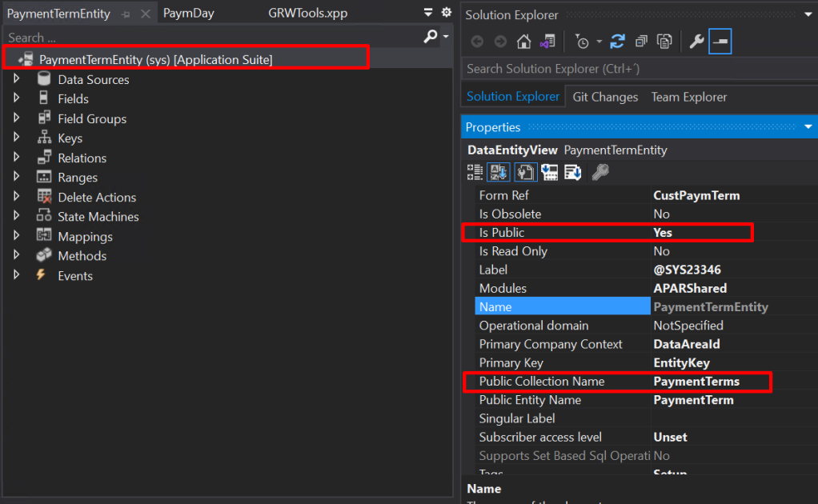Click the Home icon in Solution Explorer
The image size is (818, 504).
point(523,42)
